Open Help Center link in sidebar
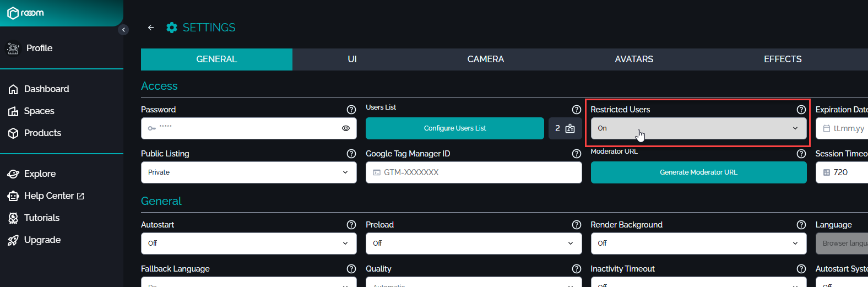 (x=48, y=196)
